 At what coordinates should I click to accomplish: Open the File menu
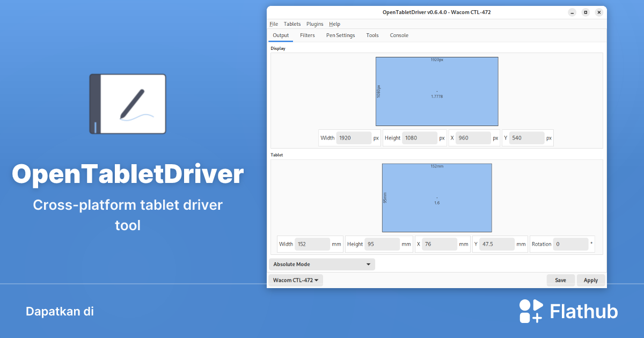tap(274, 24)
